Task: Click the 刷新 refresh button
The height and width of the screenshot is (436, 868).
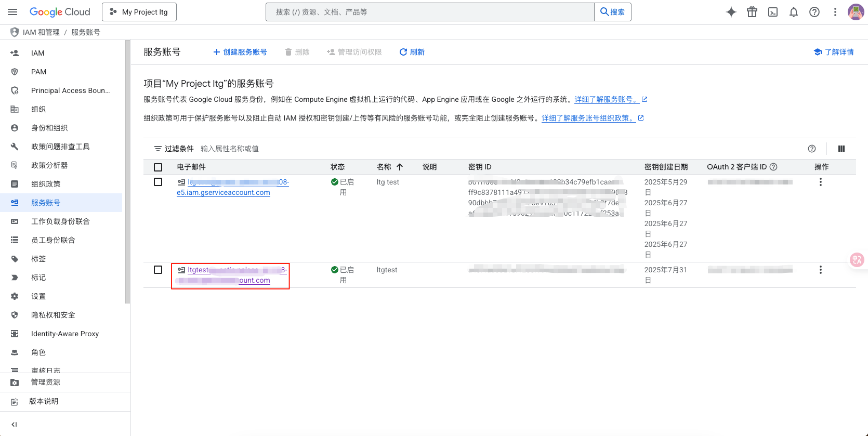Action: coord(412,52)
